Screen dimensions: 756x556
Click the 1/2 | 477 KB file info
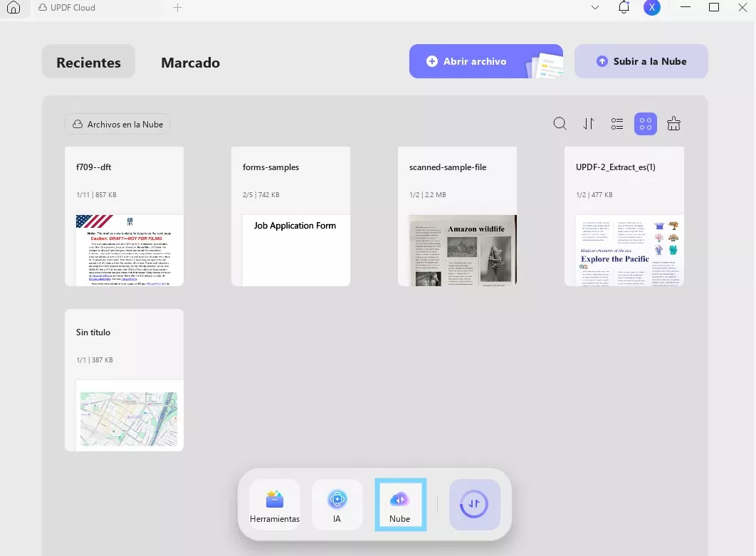point(594,195)
